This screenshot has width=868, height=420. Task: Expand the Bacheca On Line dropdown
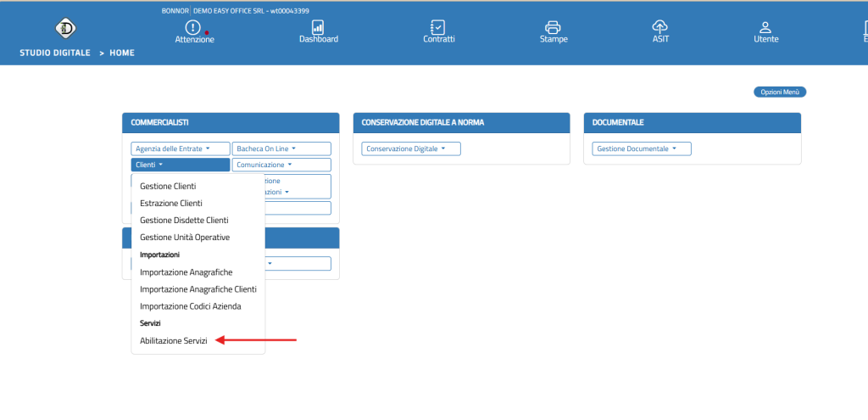(281, 148)
